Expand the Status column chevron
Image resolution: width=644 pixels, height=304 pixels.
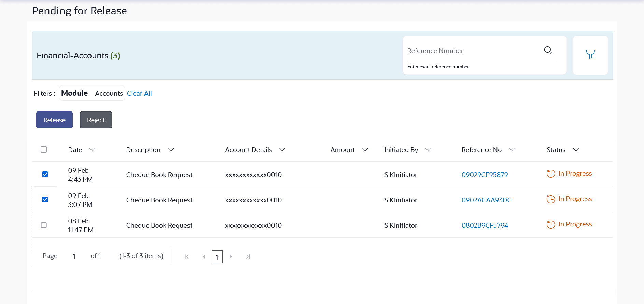pos(576,150)
